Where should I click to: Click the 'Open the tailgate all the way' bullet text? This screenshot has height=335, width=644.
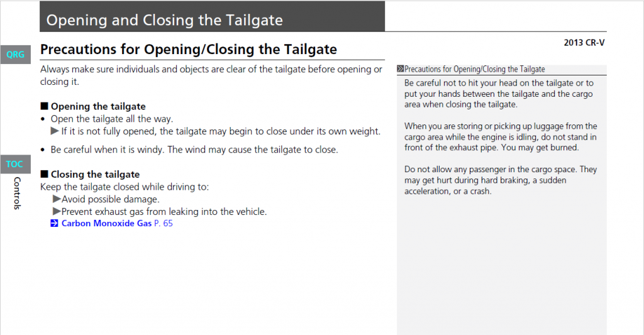coord(111,119)
